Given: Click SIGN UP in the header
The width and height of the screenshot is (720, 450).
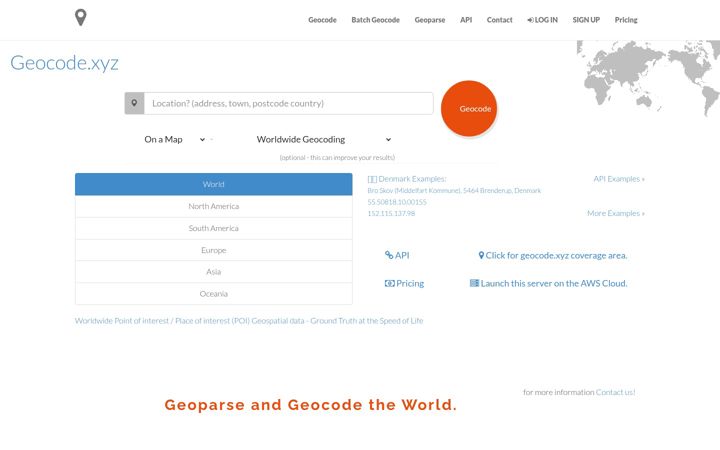Looking at the screenshot, I should 586,20.
